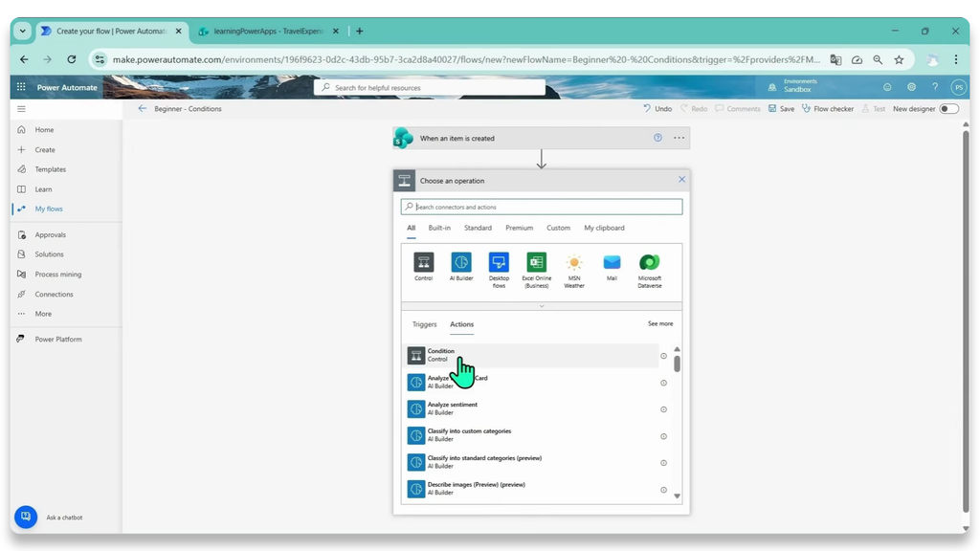Show info for the Condition action
980x551 pixels.
664,356
